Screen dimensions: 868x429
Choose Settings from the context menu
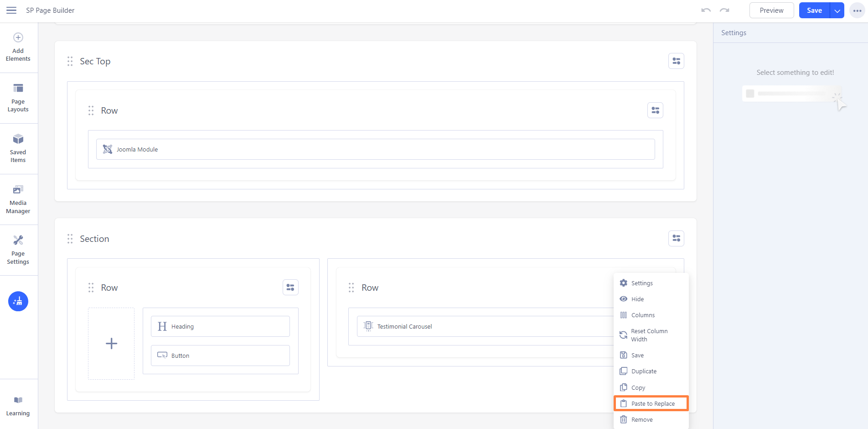click(x=651, y=283)
